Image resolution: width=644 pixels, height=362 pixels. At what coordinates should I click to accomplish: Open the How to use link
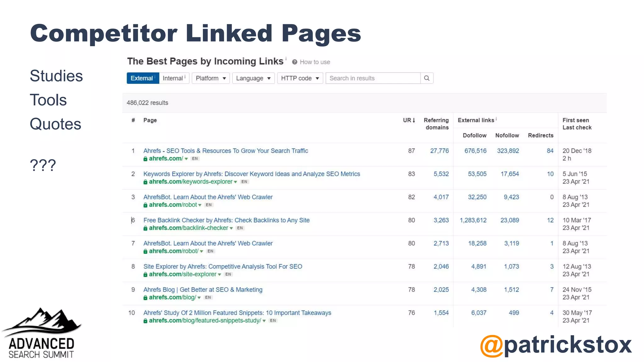click(315, 62)
